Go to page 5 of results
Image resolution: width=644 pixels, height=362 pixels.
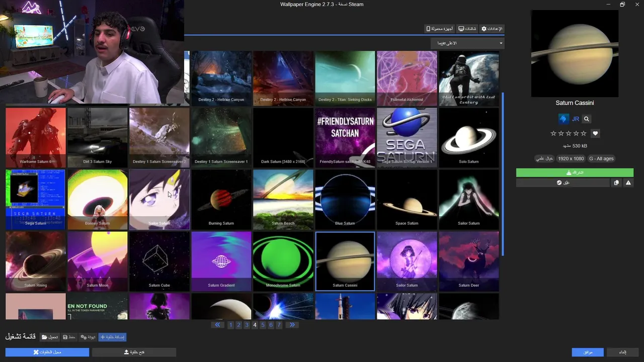click(263, 325)
